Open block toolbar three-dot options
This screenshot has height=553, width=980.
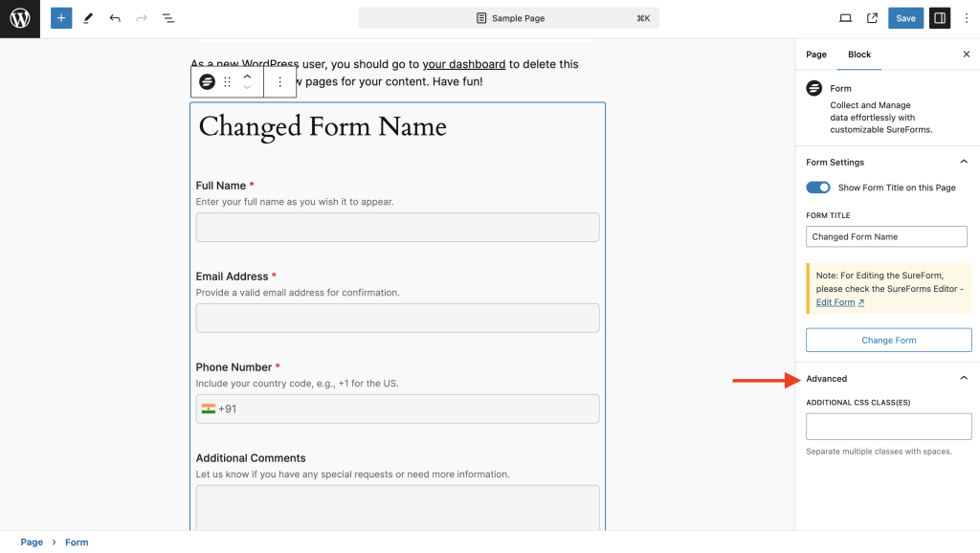279,82
